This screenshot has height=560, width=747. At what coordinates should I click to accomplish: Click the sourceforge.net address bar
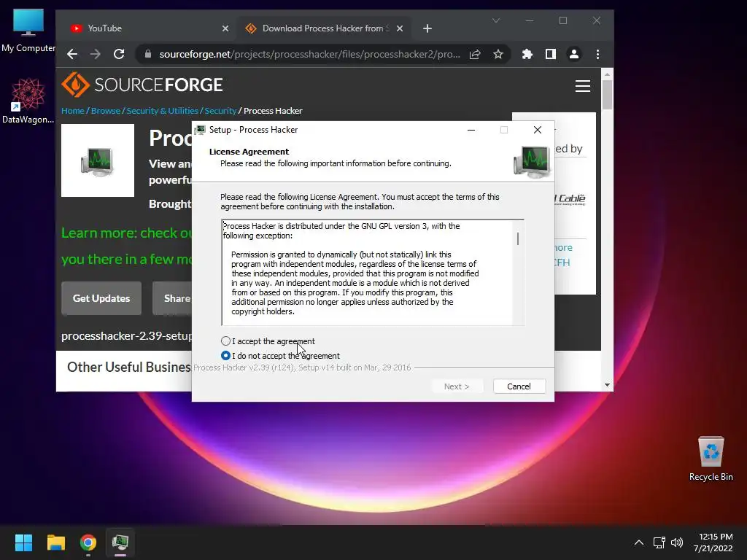(x=309, y=54)
